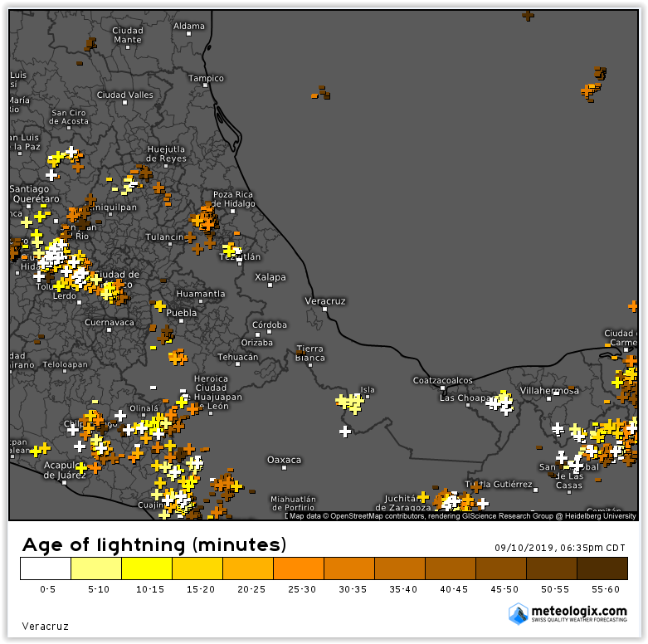Click the yellow lightning cluster near Isla
The height and width of the screenshot is (644, 648).
click(350, 402)
